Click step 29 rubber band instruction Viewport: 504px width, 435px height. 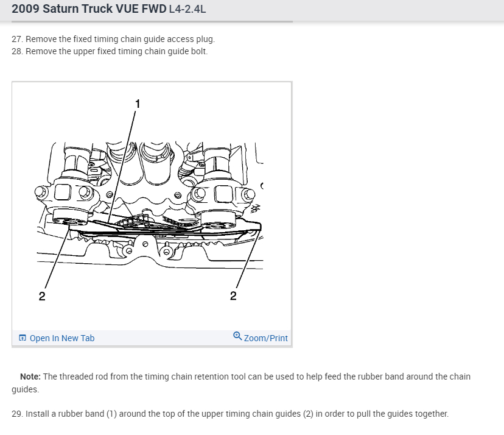pos(230,414)
